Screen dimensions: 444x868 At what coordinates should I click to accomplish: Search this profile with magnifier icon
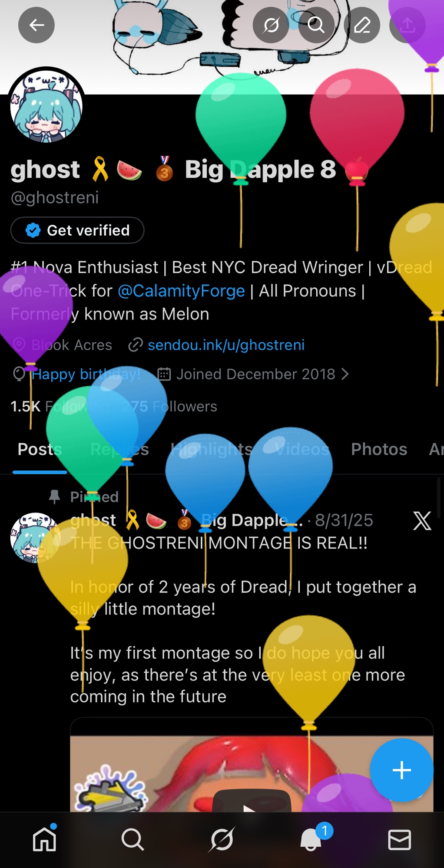(316, 25)
